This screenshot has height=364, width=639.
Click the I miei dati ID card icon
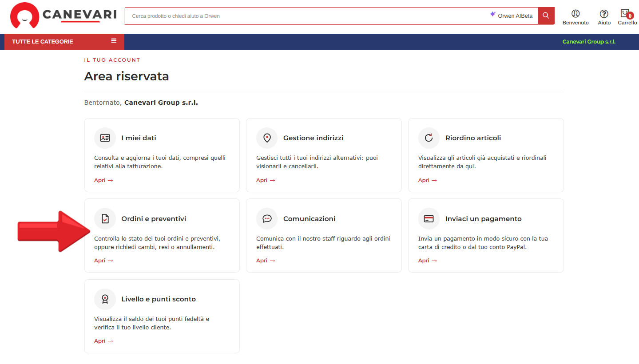(105, 138)
